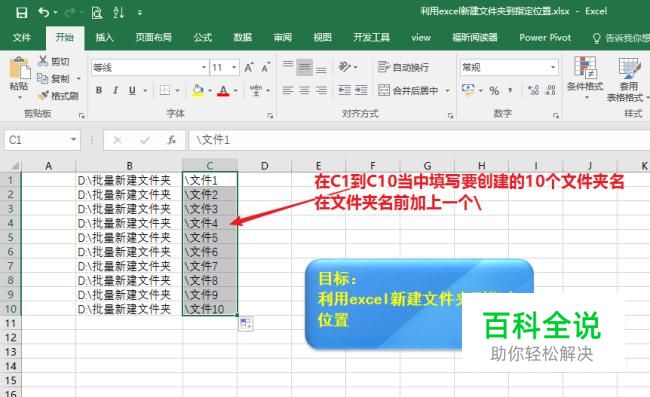Switch to the 数据 ribbon tab
This screenshot has height=397, width=650.
[x=243, y=38]
